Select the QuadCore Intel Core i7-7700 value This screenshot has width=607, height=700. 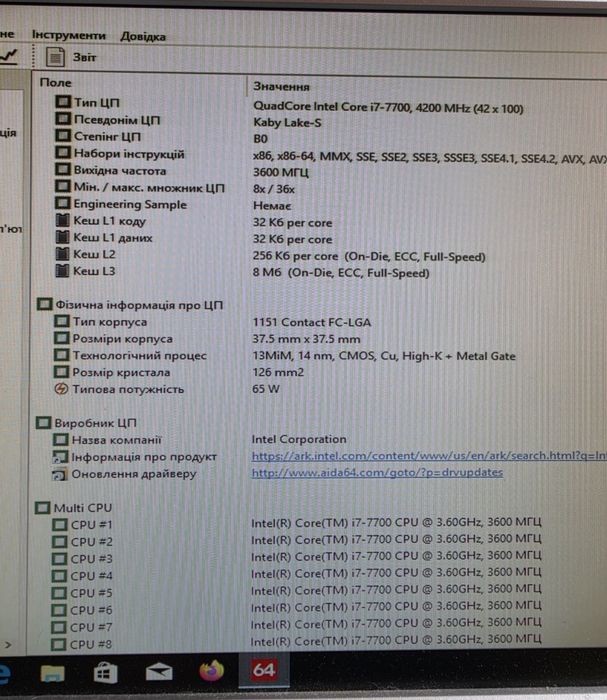pos(388,107)
